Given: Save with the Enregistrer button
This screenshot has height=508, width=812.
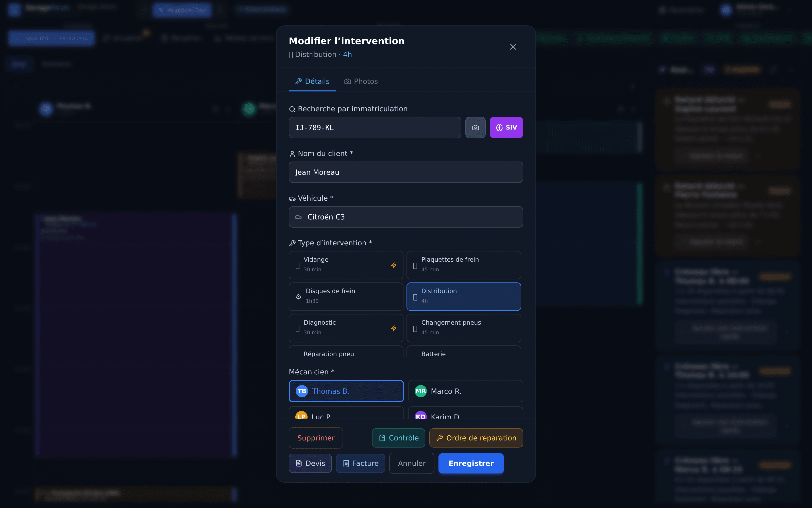Looking at the screenshot, I should coord(471,463).
